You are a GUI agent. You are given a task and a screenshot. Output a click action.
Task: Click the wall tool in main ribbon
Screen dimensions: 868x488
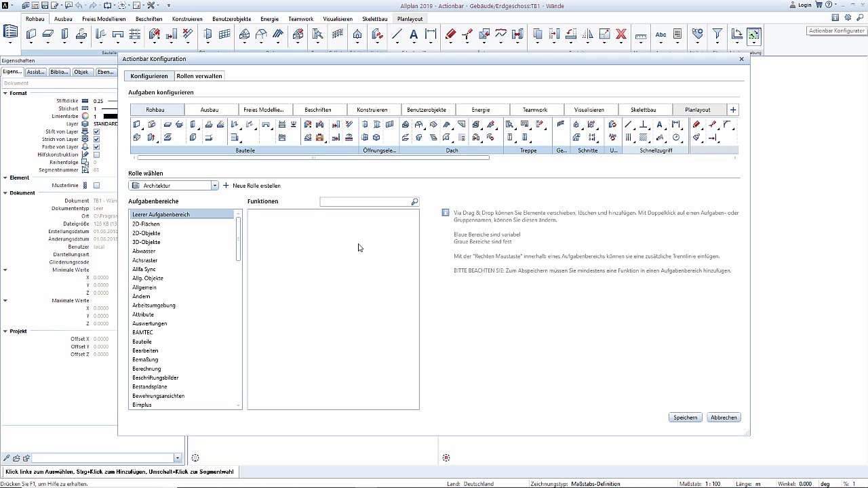coord(31,34)
